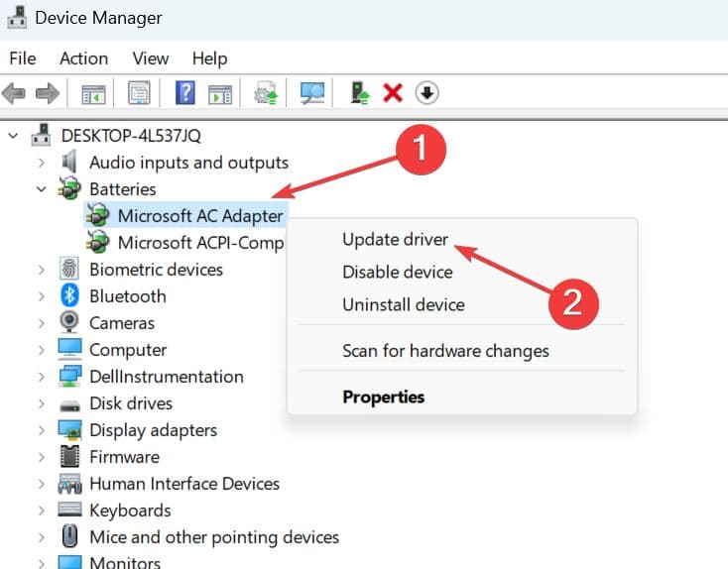This screenshot has width=728, height=569.
Task: Click the Update driver software toolbar icon
Action: [x=266, y=93]
